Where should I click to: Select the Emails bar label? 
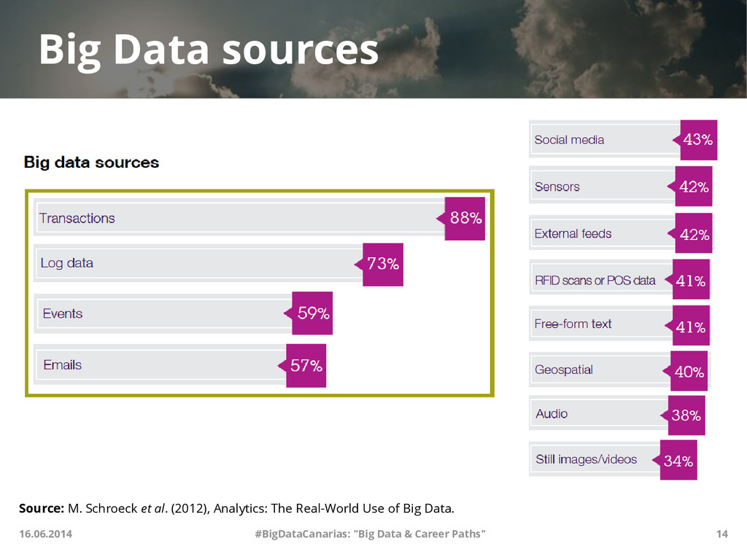pyautogui.click(x=63, y=365)
